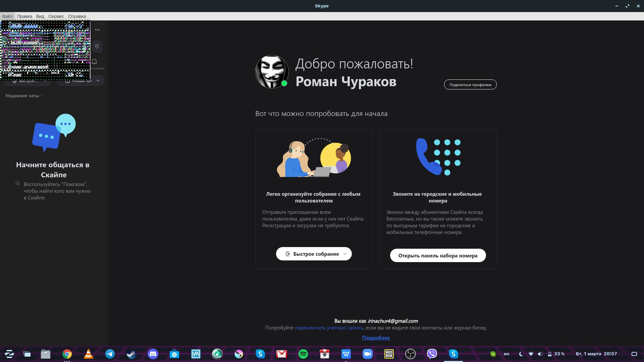Viewport: 644px width, 362px height.
Task: Open the Сервис menu
Action: point(56,16)
